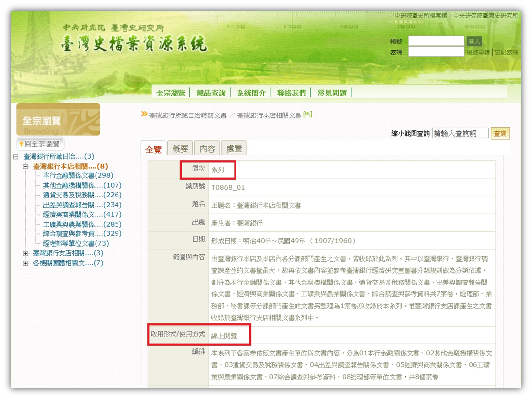Collapse the 臺灣銀行所藏日治 root tree node
532x399 pixels.
click(x=16, y=157)
